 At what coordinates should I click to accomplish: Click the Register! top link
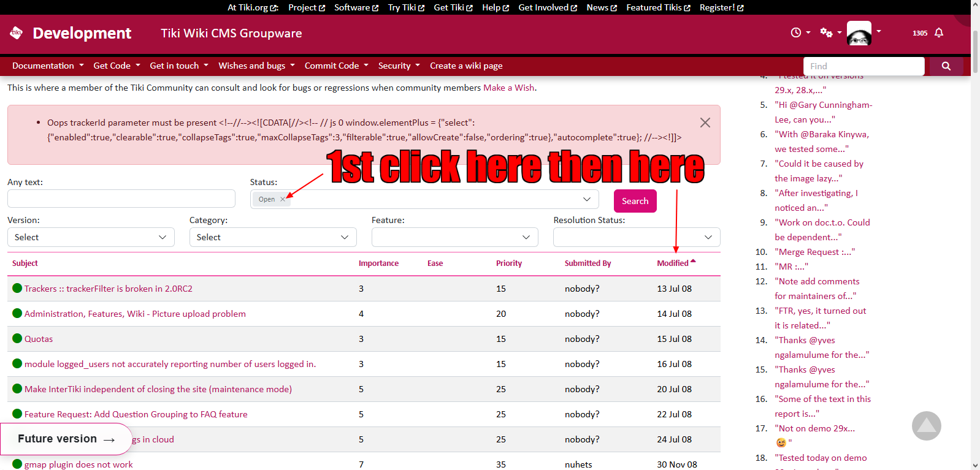(x=721, y=7)
